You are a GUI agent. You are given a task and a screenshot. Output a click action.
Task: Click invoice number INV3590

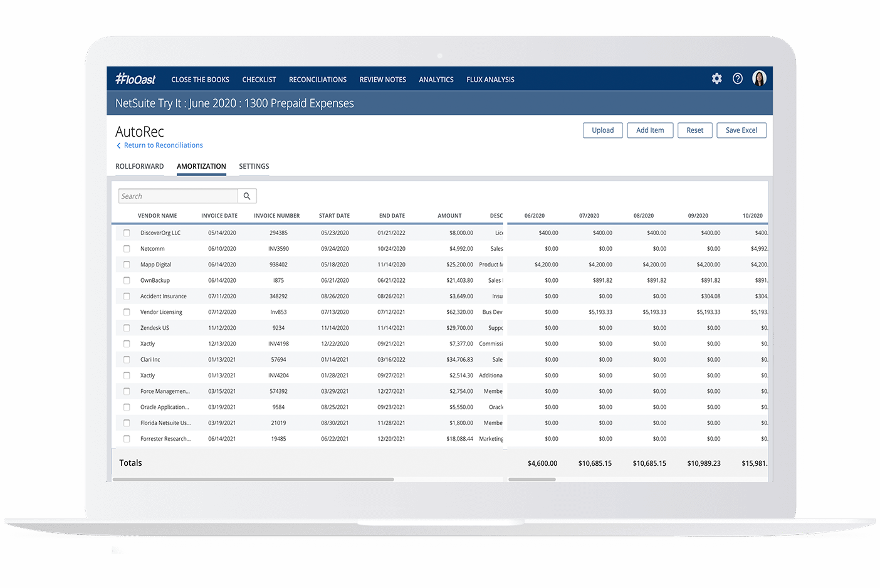click(278, 249)
